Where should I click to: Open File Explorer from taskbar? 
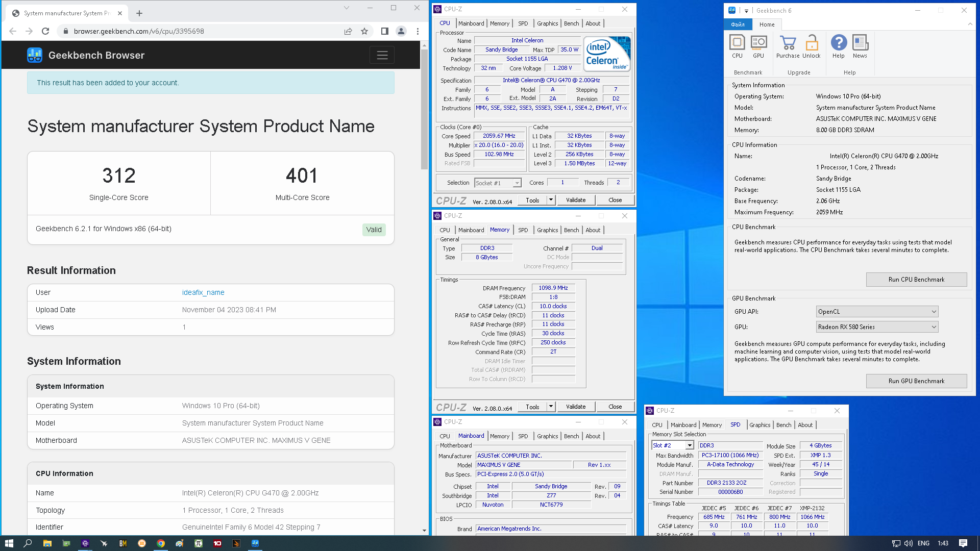tap(47, 543)
